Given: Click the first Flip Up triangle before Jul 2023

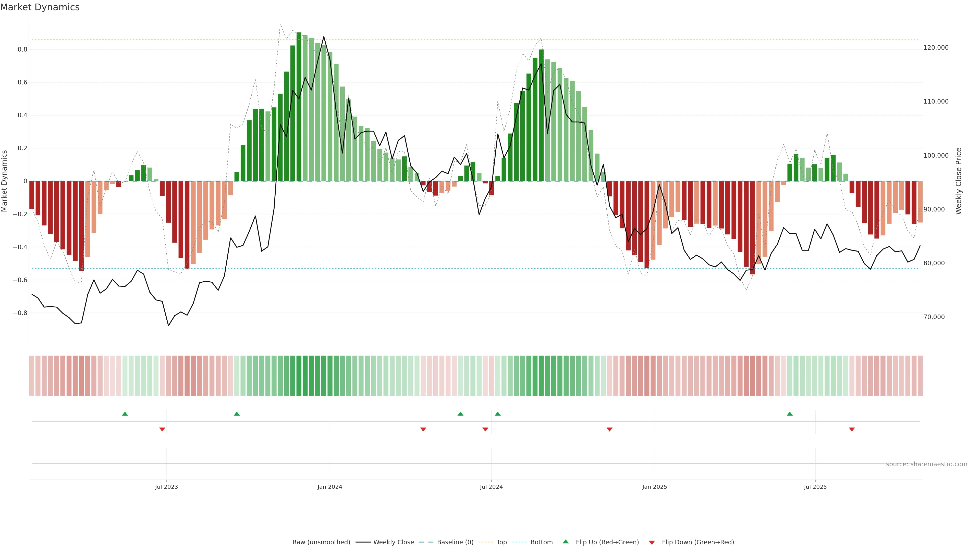Looking at the screenshot, I should pos(125,414).
